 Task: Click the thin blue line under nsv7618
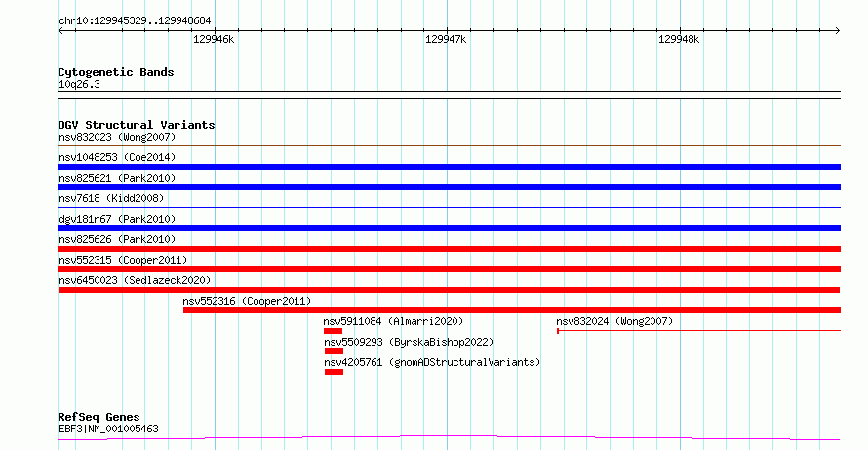point(449,208)
